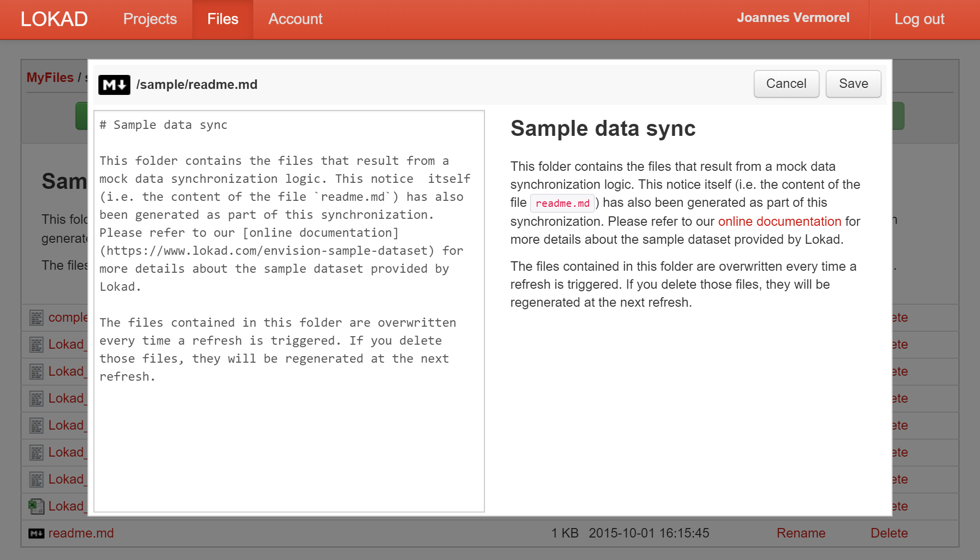
Task: Go to the Account tab
Action: [295, 19]
